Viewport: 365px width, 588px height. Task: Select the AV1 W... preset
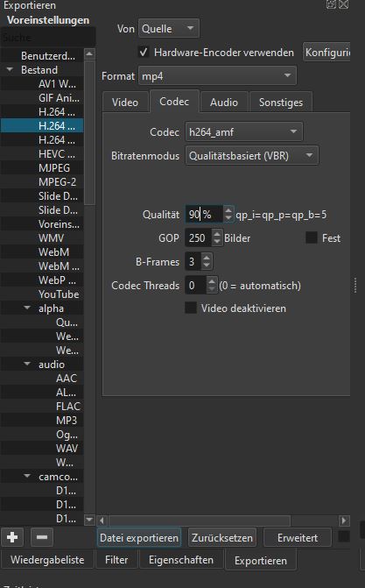(42, 84)
